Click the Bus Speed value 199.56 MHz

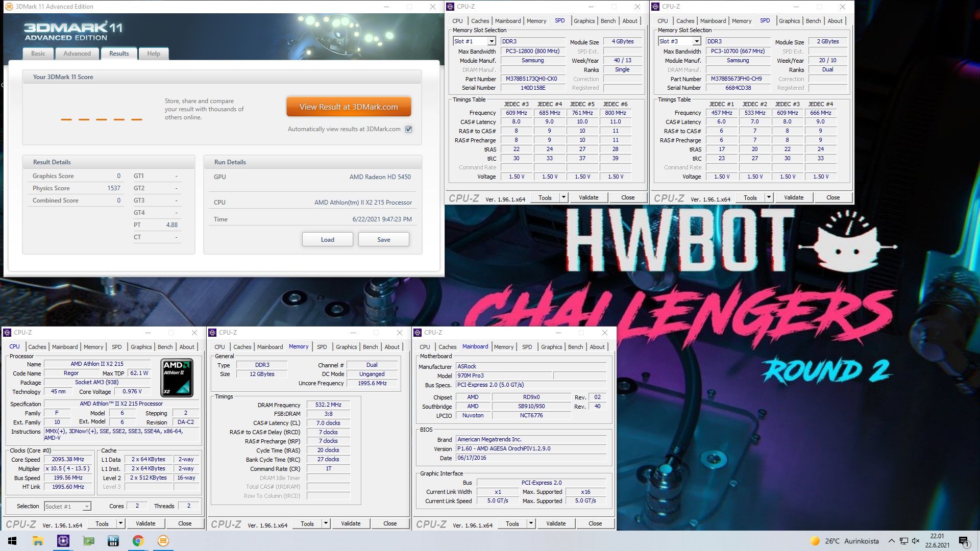click(68, 478)
